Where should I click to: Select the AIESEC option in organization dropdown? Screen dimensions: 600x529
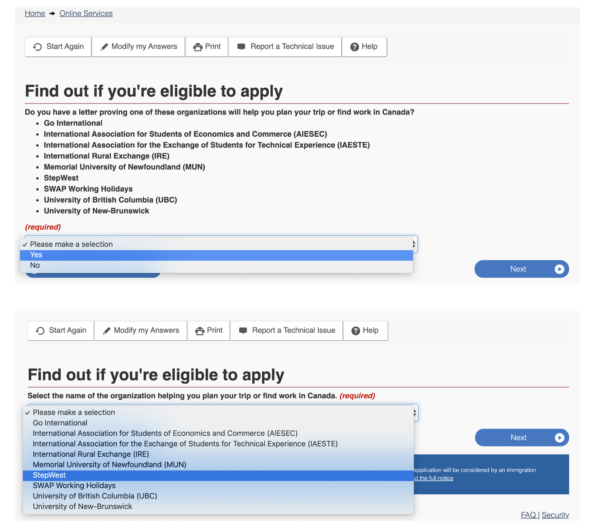[x=218, y=433]
